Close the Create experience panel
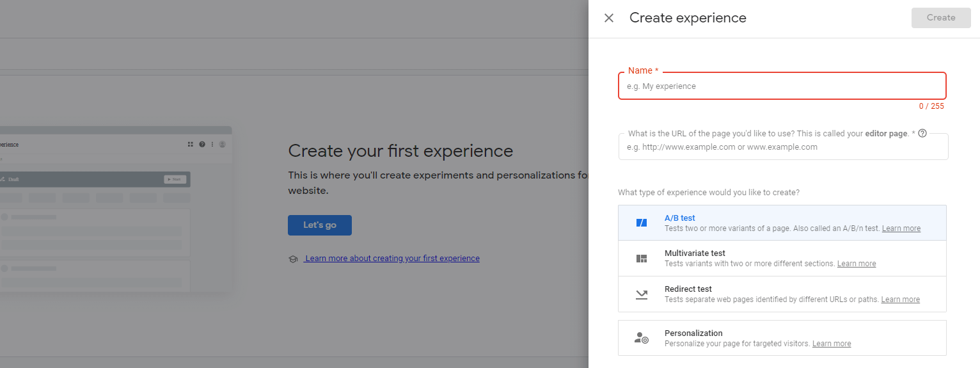Screen dimensions: 980x368 609,18
